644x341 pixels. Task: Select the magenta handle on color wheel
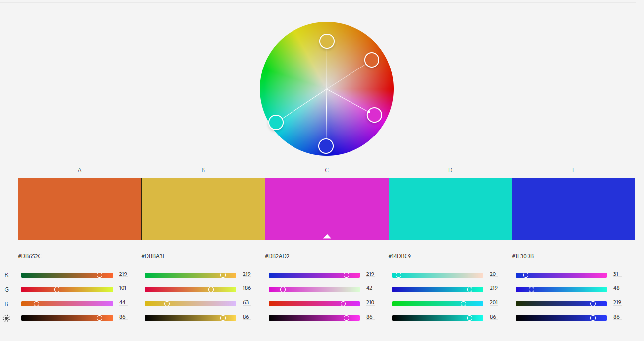[x=374, y=115]
